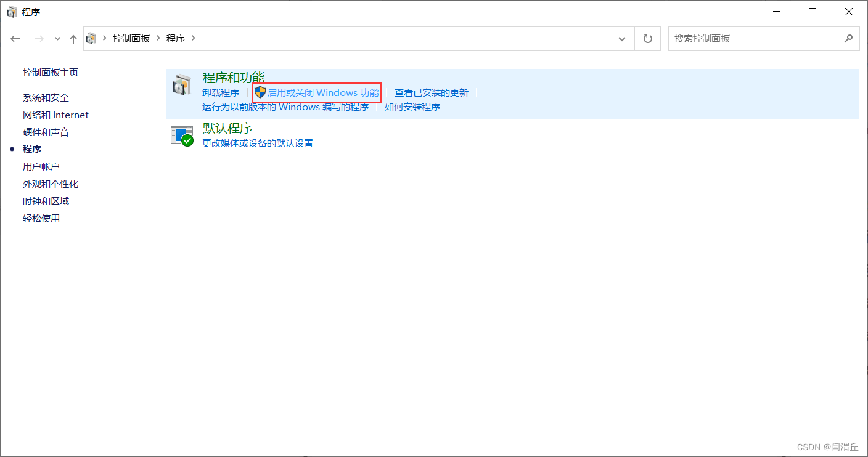
Task: Expand the chevron after 控制面板 breadcrumb
Action: (158, 38)
